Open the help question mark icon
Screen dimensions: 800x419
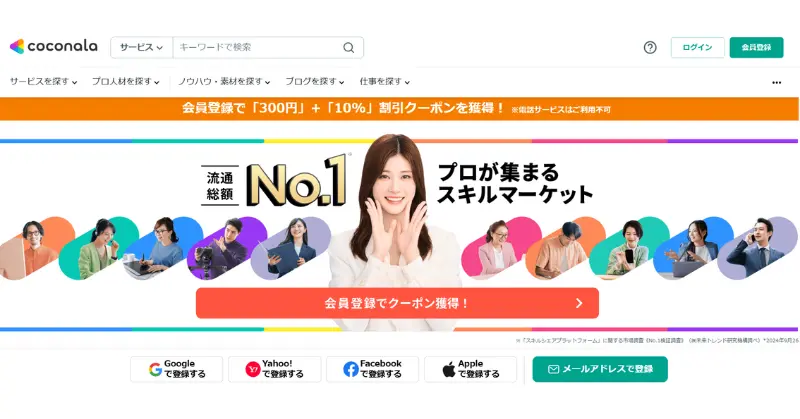coord(650,47)
